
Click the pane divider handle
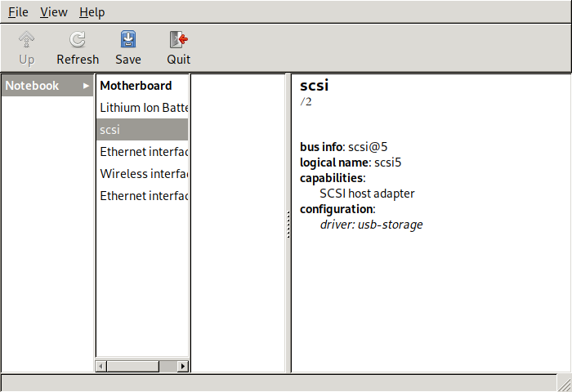coord(288,224)
